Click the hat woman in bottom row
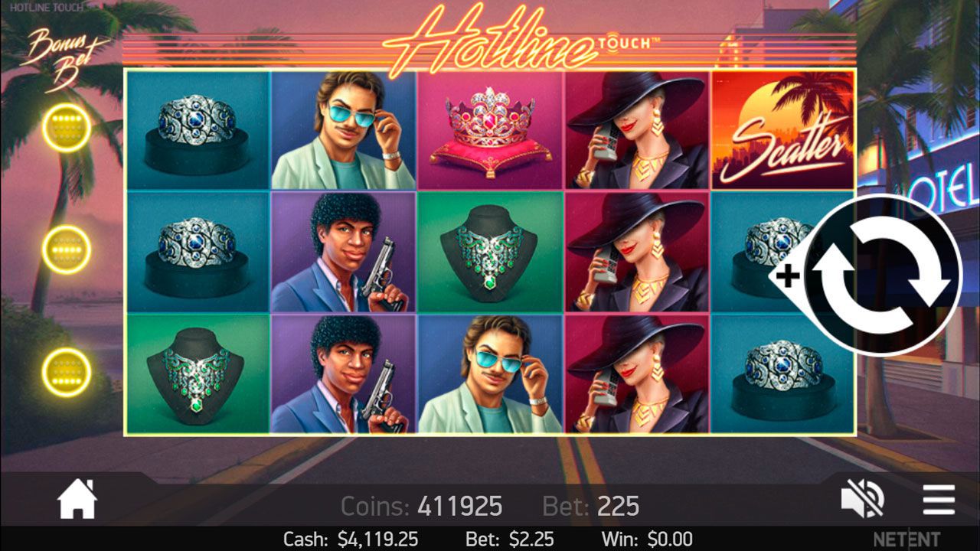This screenshot has height=551, width=980. pos(637,373)
